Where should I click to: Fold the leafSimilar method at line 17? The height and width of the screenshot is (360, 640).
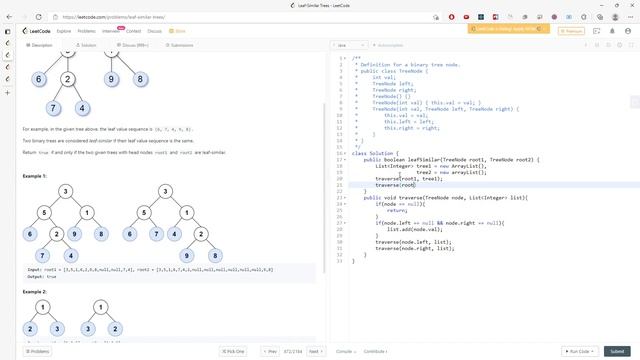click(x=345, y=160)
